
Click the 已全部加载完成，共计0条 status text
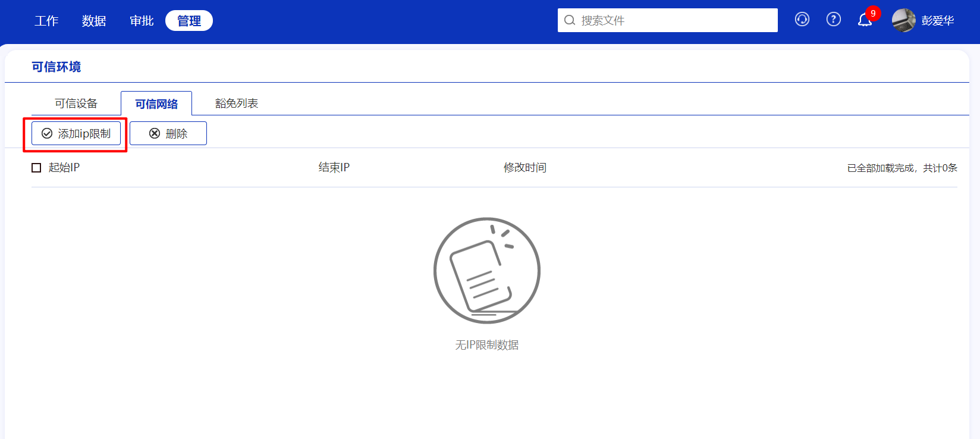(x=902, y=168)
